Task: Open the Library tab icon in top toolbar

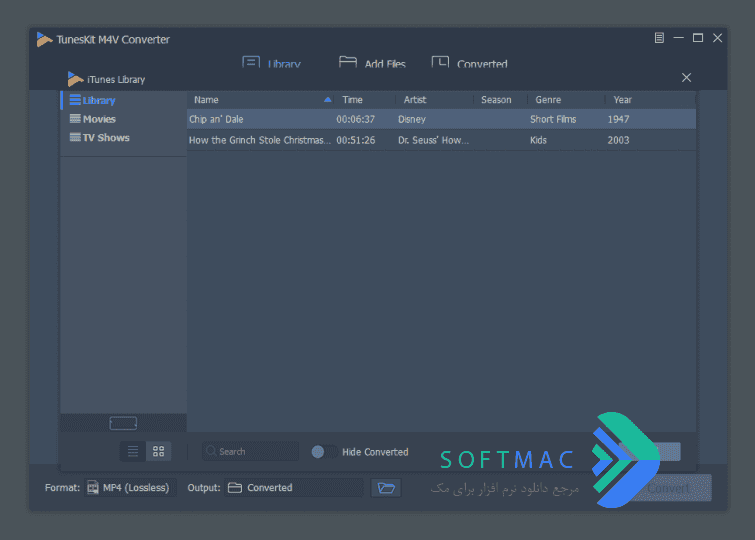Action: click(x=251, y=62)
